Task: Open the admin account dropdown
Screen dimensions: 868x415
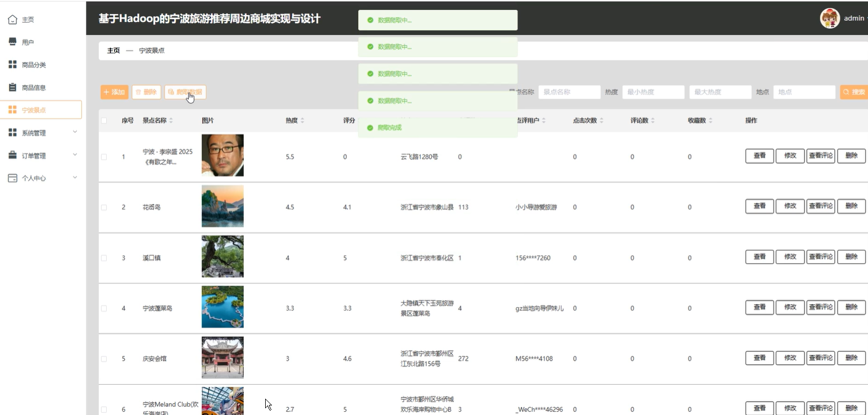Action: tap(855, 18)
